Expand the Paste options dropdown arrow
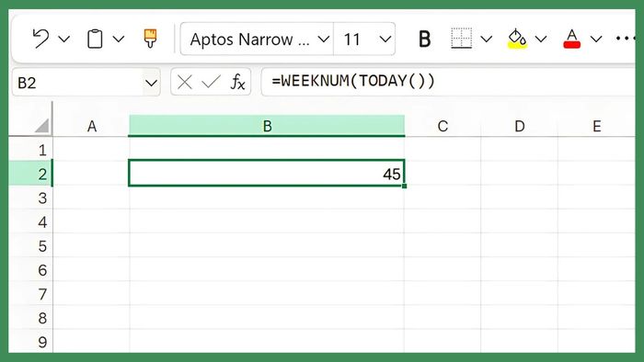The image size is (644, 362). [x=119, y=39]
